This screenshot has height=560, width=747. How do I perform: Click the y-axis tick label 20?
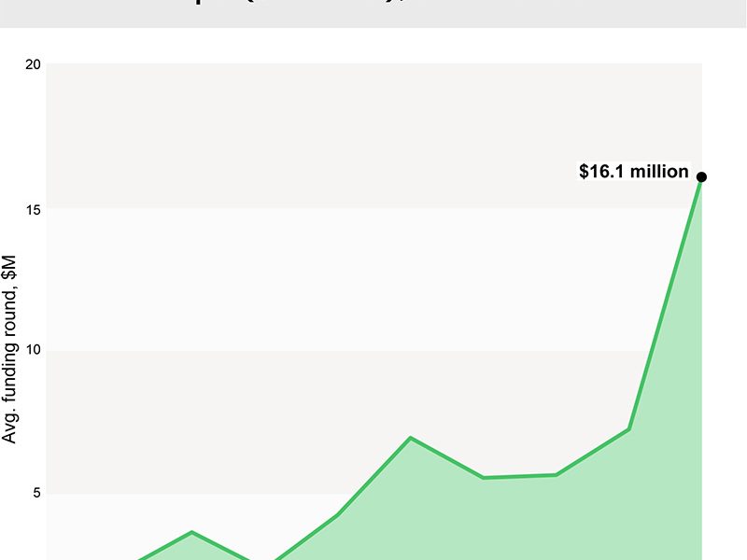tap(33, 64)
